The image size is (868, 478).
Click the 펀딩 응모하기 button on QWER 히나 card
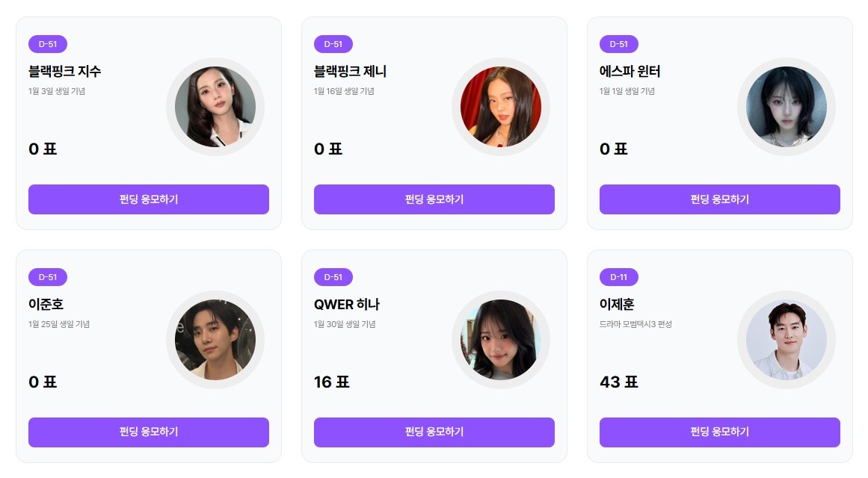[434, 432]
